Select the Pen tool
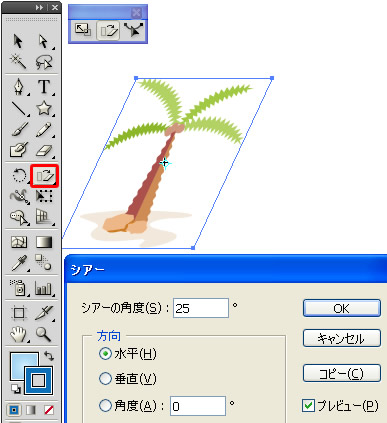387x423 pixels. [x=19, y=87]
